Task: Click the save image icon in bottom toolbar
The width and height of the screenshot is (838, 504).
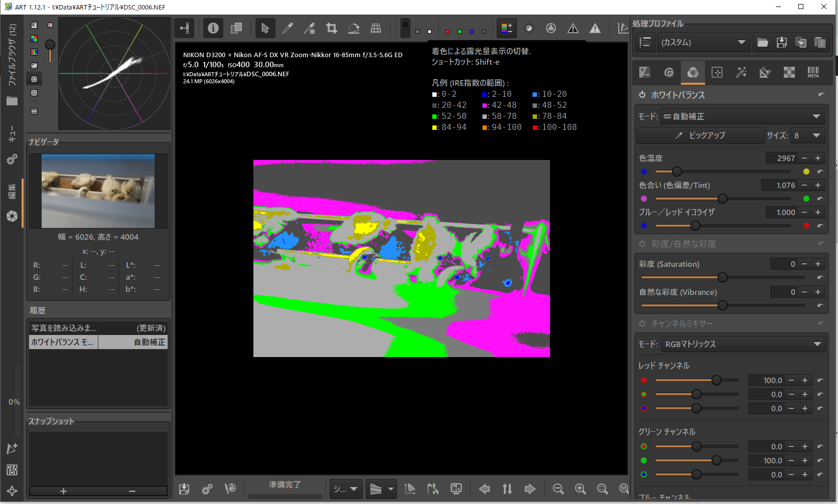Action: pyautogui.click(x=184, y=488)
